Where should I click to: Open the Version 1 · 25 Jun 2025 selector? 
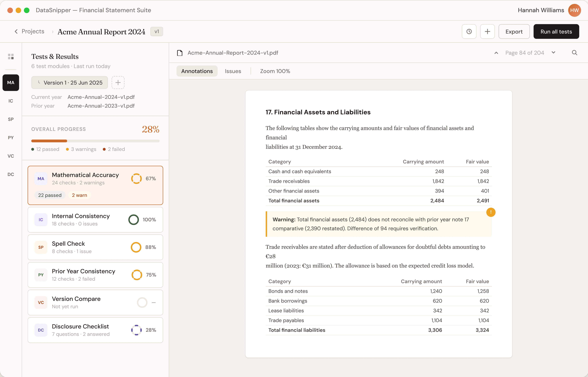tap(70, 83)
